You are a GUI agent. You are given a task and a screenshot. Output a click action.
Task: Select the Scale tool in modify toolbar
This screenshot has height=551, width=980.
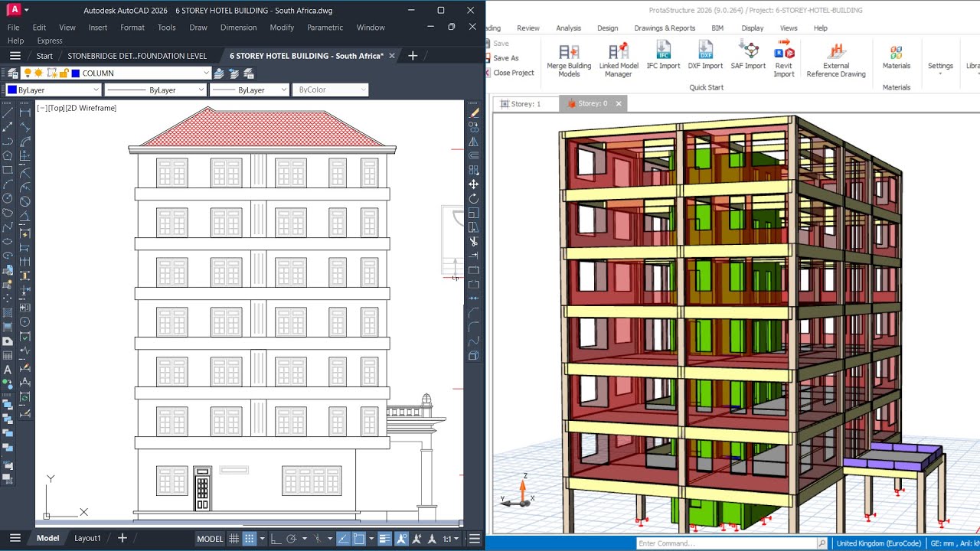pos(474,213)
